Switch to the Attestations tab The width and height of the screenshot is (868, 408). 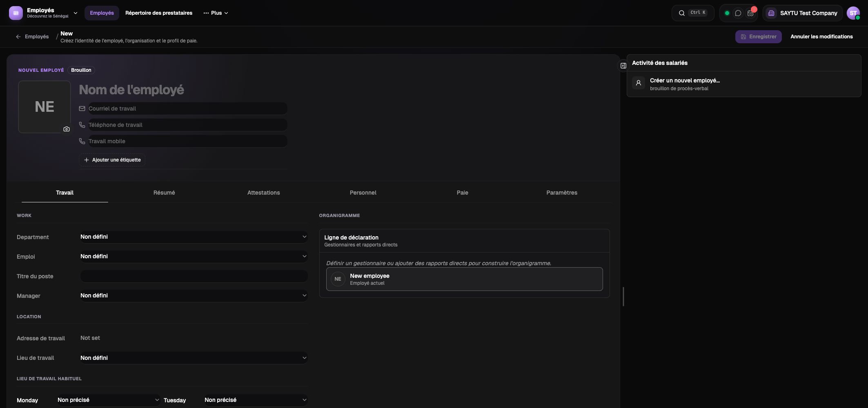pos(263,193)
